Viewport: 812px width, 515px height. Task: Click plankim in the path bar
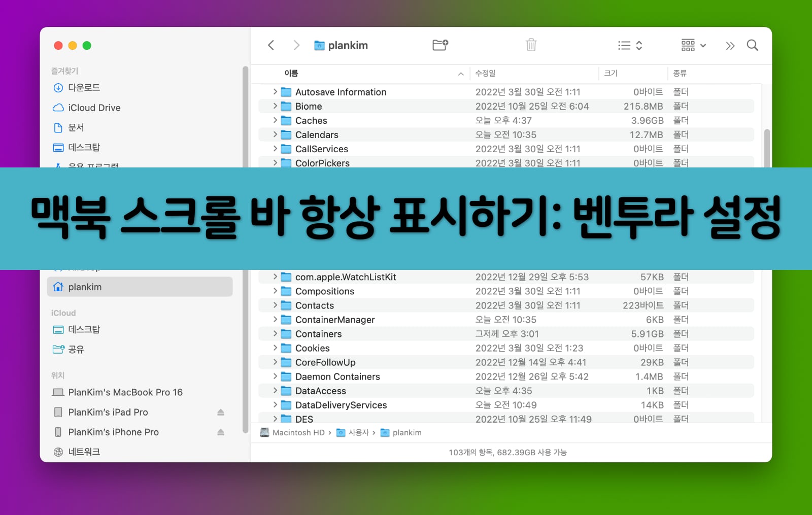click(401, 432)
